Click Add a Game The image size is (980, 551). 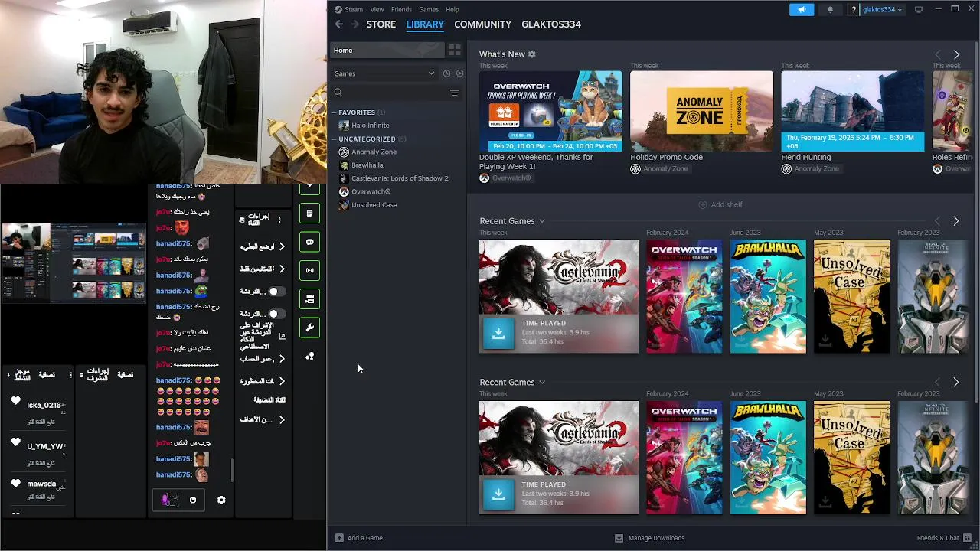click(x=359, y=538)
